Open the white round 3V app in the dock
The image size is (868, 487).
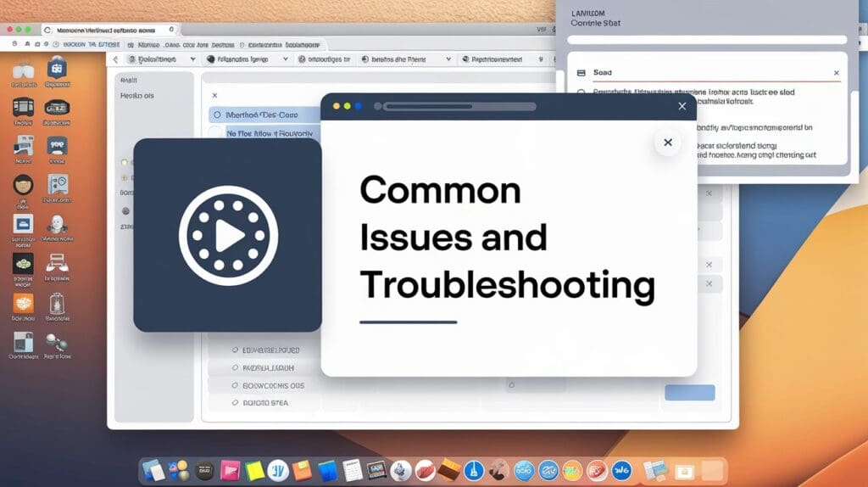pyautogui.click(x=278, y=471)
